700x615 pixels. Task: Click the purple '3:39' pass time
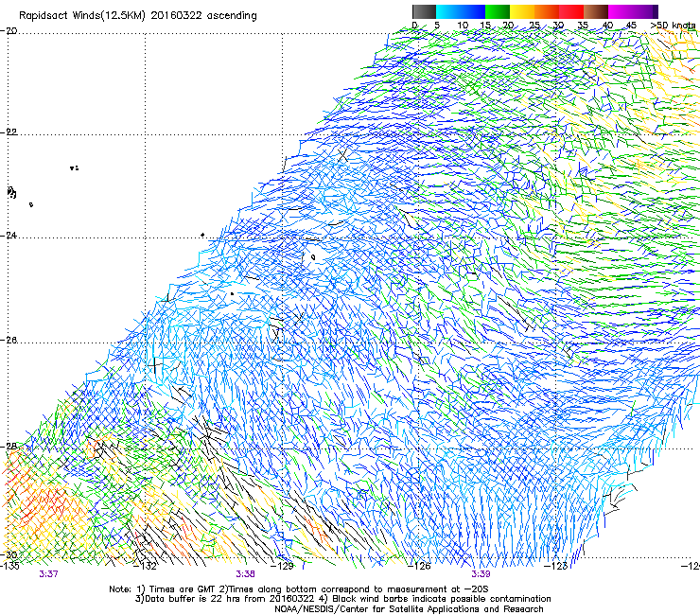pyautogui.click(x=481, y=574)
